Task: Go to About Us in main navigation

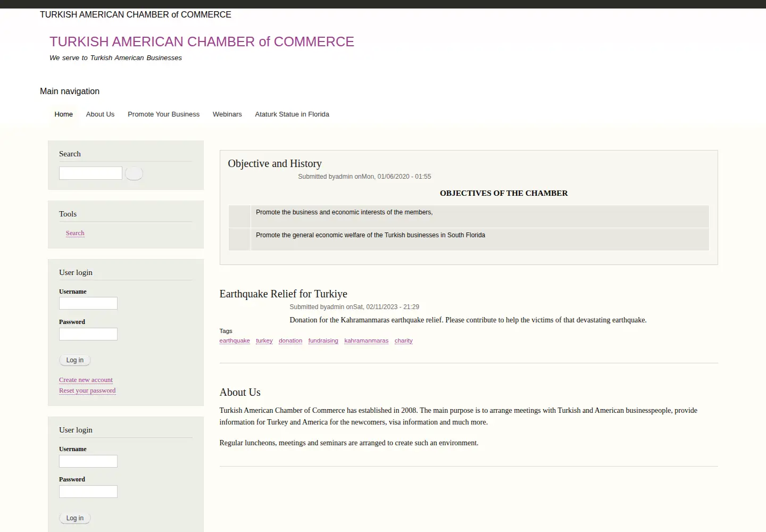Action: (100, 114)
